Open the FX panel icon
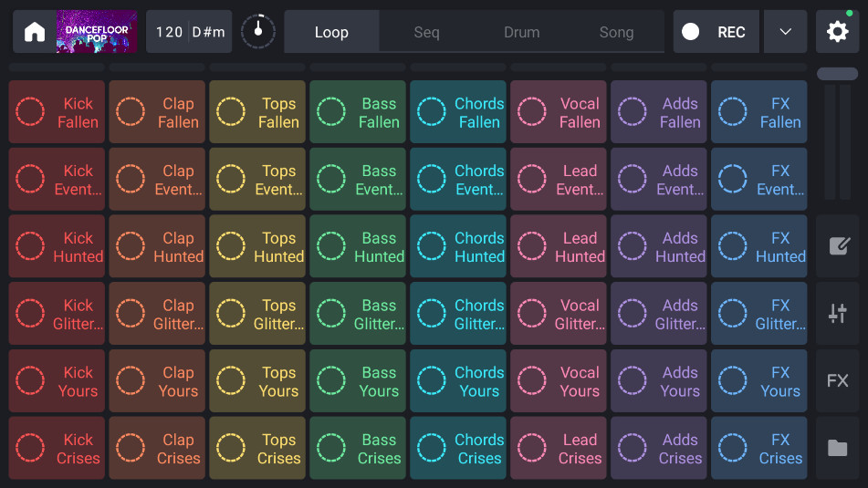 click(837, 380)
